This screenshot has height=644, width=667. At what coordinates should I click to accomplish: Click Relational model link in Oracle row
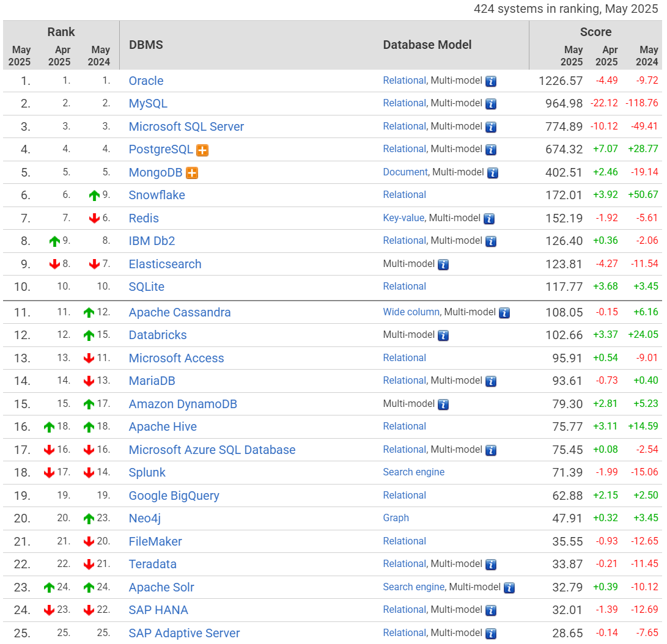tap(404, 80)
